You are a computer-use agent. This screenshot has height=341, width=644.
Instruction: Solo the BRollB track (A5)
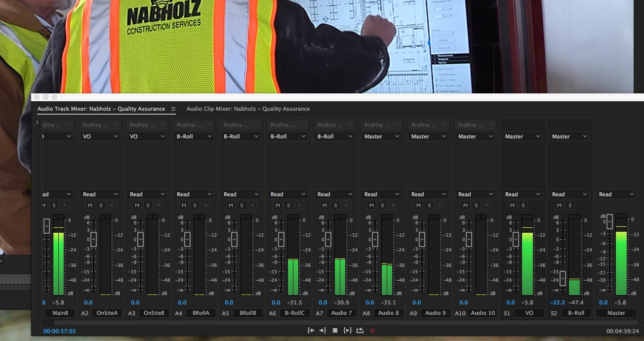coord(241,206)
